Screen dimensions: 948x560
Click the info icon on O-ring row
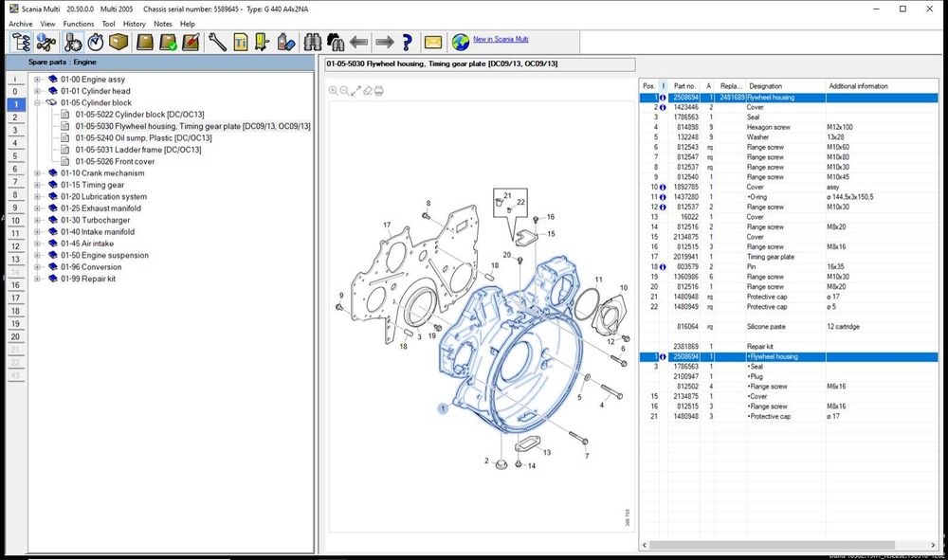[x=663, y=197]
